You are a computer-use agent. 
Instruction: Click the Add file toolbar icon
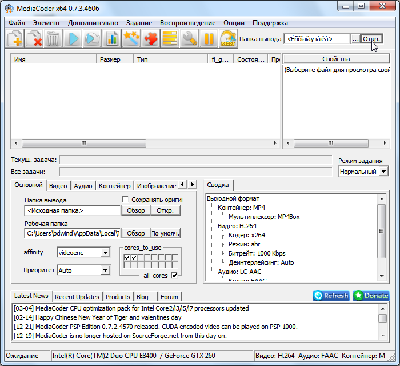(x=15, y=39)
